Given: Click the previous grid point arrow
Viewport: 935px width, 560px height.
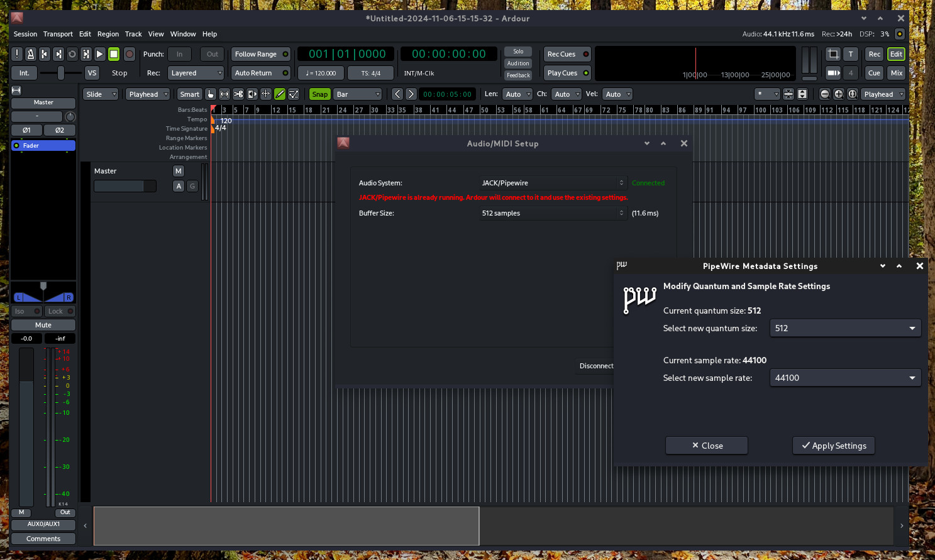Looking at the screenshot, I should point(397,94).
